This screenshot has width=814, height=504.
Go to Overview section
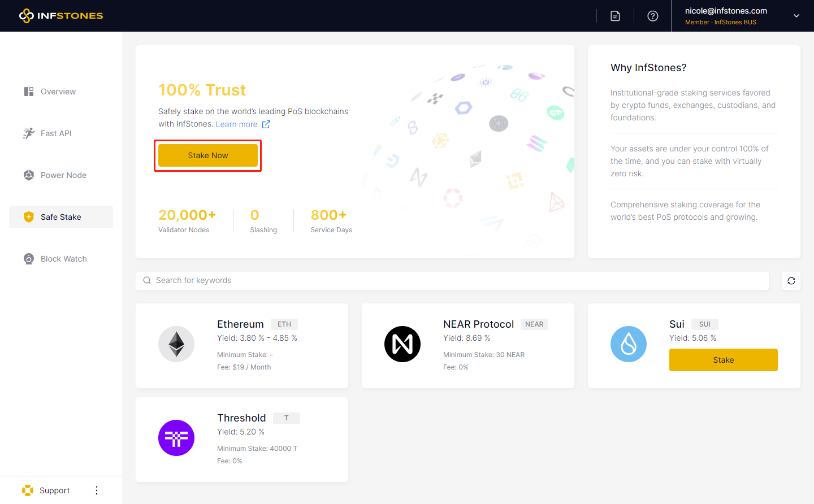pos(58,92)
